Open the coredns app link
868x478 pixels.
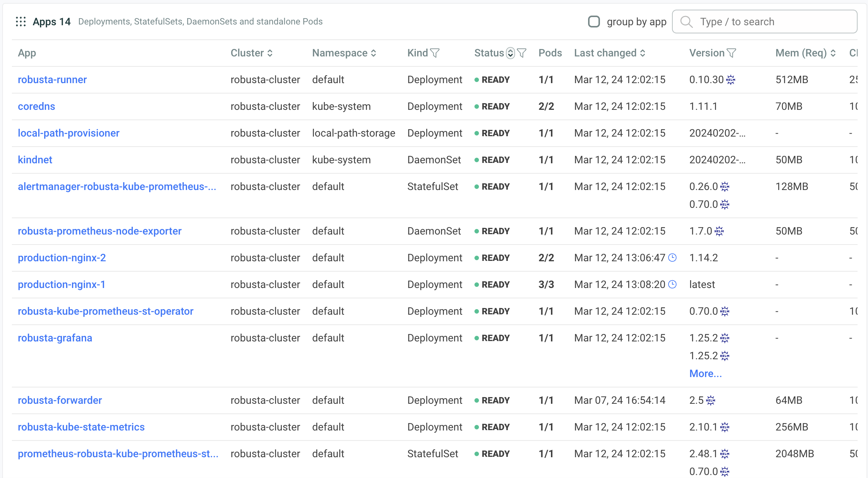[36, 107]
